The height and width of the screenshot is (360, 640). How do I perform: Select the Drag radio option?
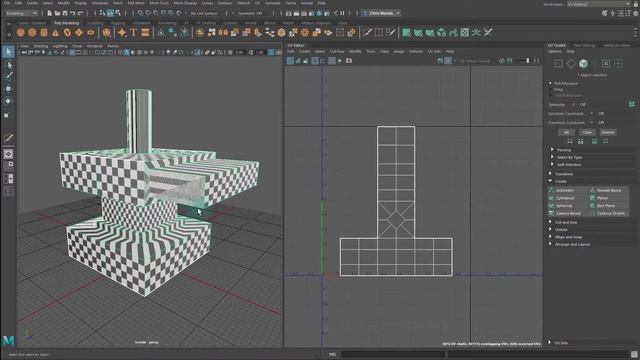(551, 89)
